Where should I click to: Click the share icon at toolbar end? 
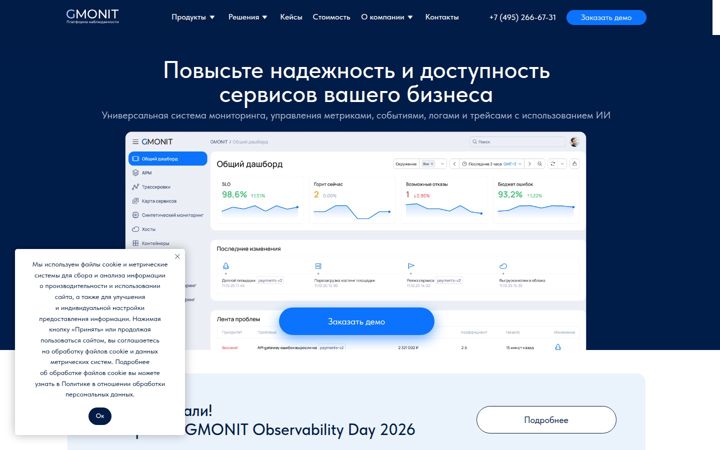click(x=574, y=164)
